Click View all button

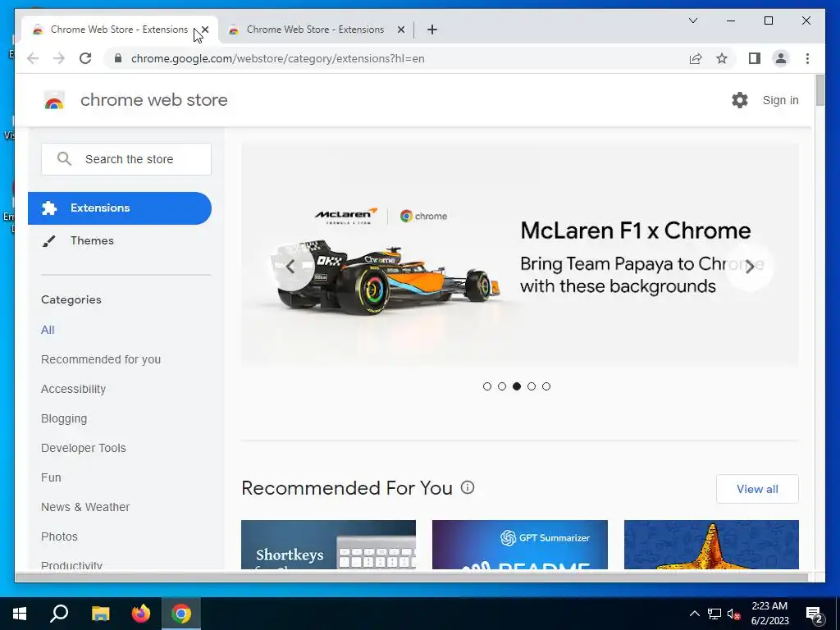[x=757, y=489]
